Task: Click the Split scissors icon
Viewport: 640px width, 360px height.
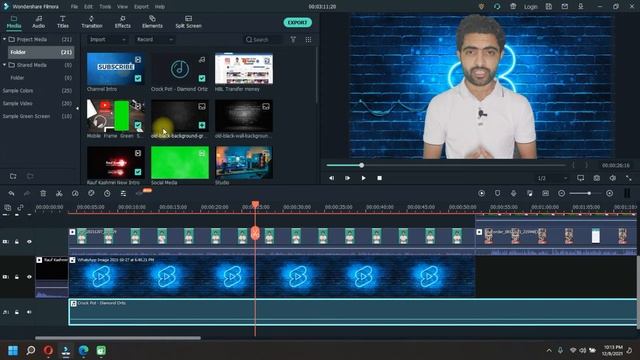Action: (59, 193)
